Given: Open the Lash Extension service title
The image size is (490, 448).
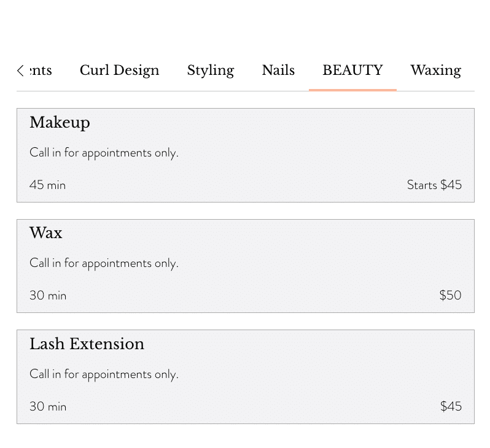Looking at the screenshot, I should coord(87,344).
